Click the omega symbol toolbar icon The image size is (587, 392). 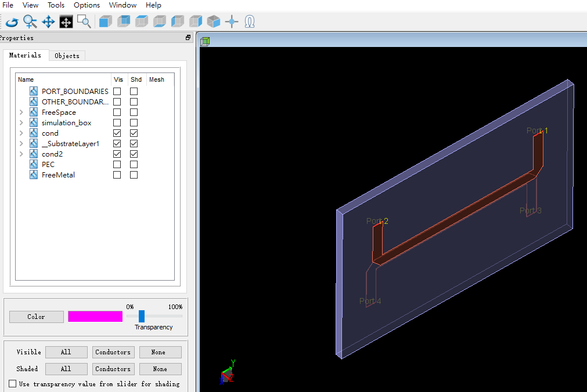(x=250, y=21)
